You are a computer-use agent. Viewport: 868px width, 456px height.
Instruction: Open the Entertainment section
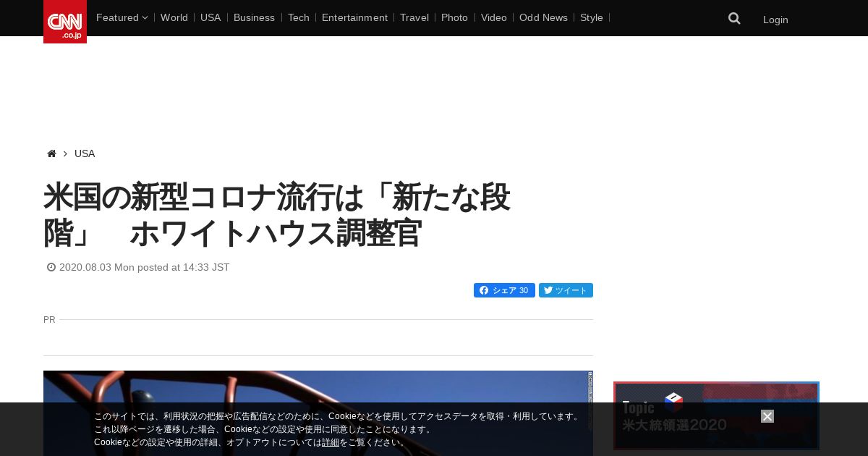click(354, 17)
